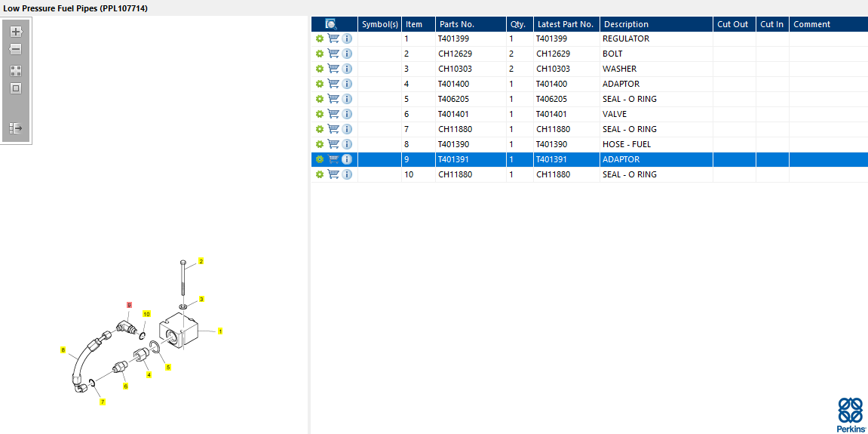Sort by Qty. column header
The width and height of the screenshot is (868, 434).
click(520, 24)
